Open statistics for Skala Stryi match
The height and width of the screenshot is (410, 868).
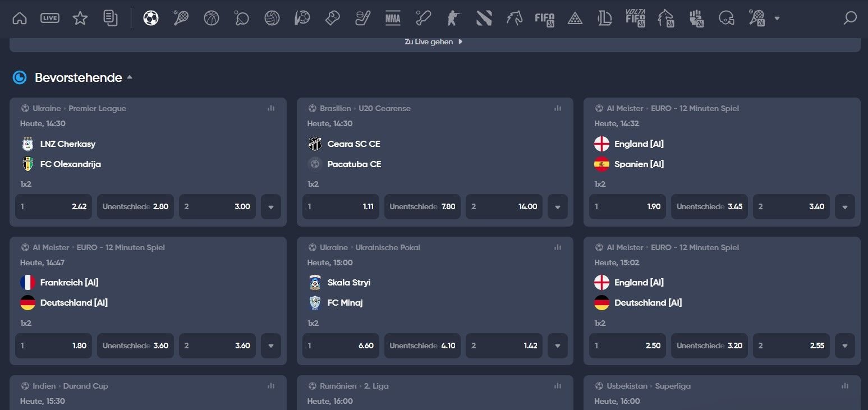[x=558, y=247]
